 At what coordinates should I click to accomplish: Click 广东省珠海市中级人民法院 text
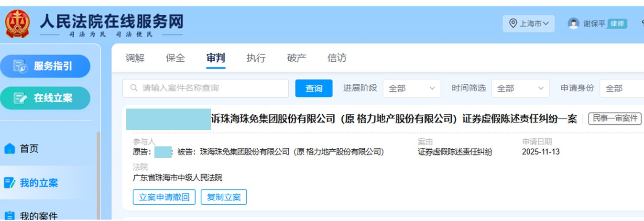click(177, 178)
